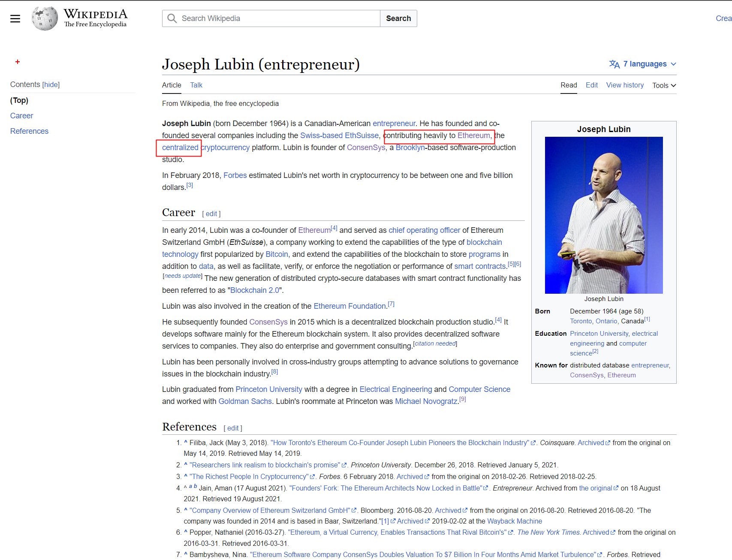Open the Blockchain 2.0 link
Screen dimensions: 732x560
pos(255,290)
